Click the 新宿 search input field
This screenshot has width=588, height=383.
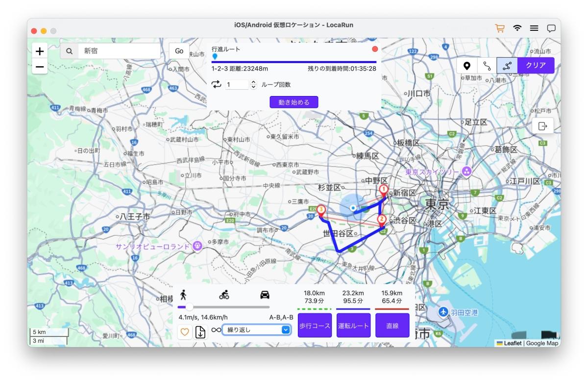pos(119,51)
